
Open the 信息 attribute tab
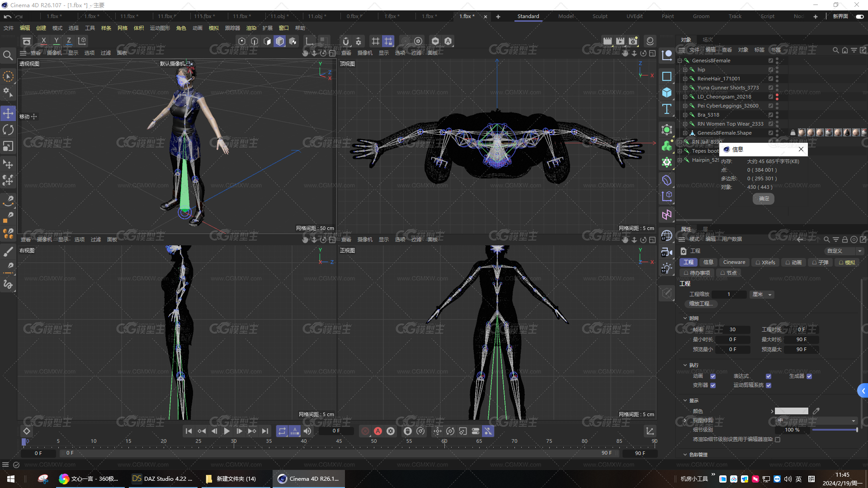click(x=708, y=262)
